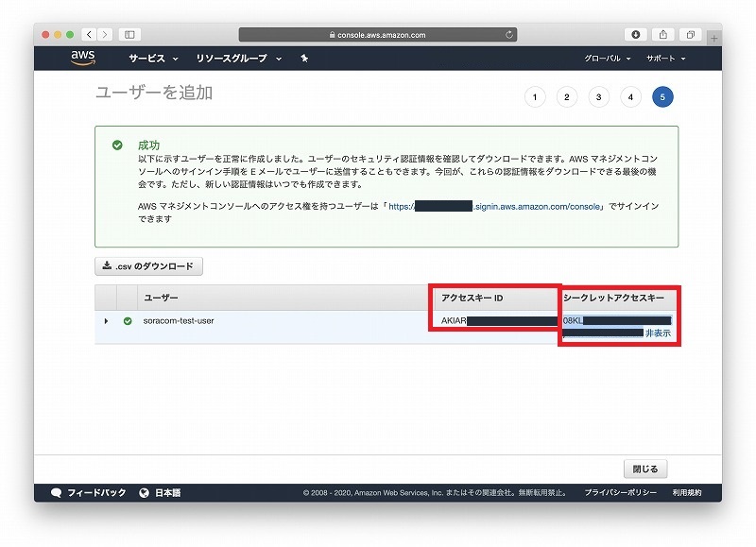
Task: Go to wizard step 3
Action: [x=598, y=97]
